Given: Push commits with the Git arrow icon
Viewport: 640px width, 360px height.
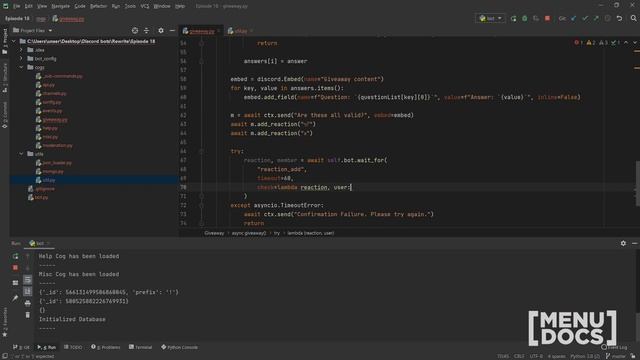Looking at the screenshot, I should [596, 18].
